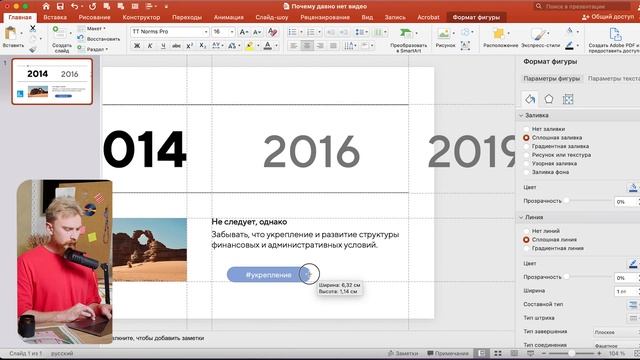Image resolution: width=640 pixels, height=360 pixels.
Task: Switch to the Конструктор ribbon tab
Action: (x=141, y=17)
